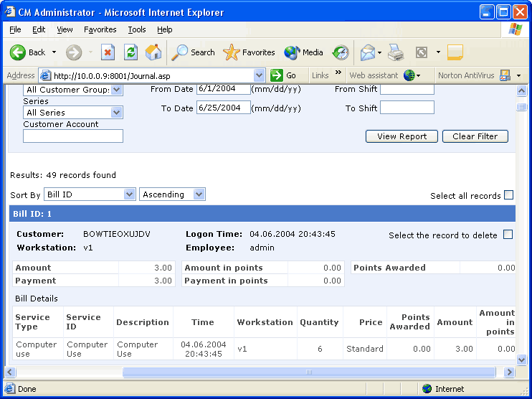Open the Back button history arrow
The width and height of the screenshot is (532, 399).
pyautogui.click(x=54, y=52)
